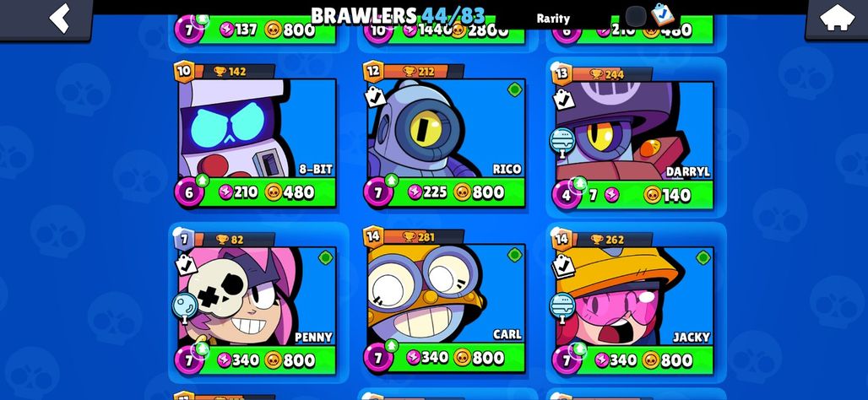Go to home via house icon
This screenshot has width=868, height=400.
click(x=837, y=18)
